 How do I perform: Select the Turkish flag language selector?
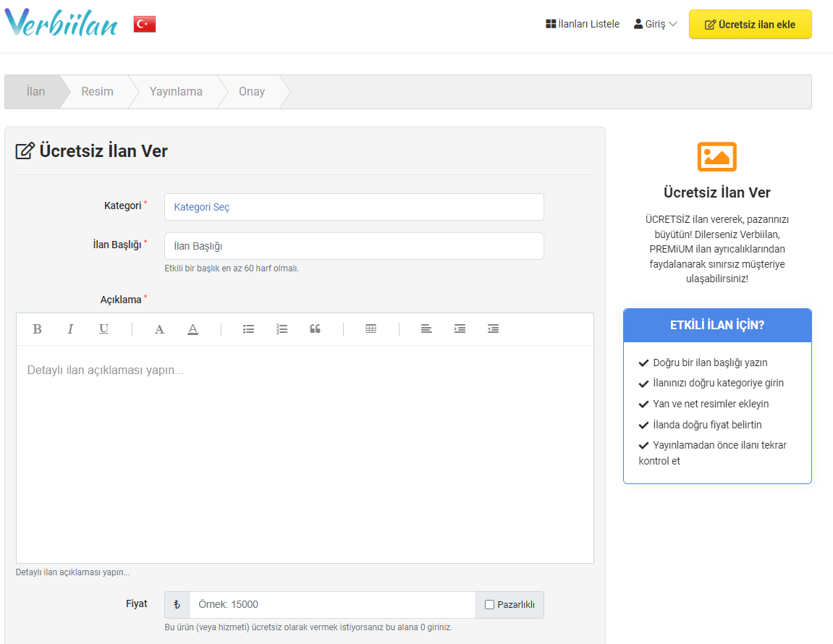[145, 24]
